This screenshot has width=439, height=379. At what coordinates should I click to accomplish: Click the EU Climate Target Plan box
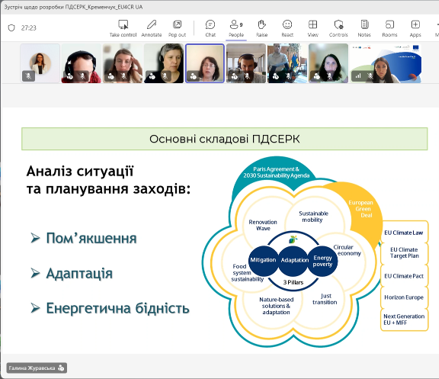click(404, 253)
